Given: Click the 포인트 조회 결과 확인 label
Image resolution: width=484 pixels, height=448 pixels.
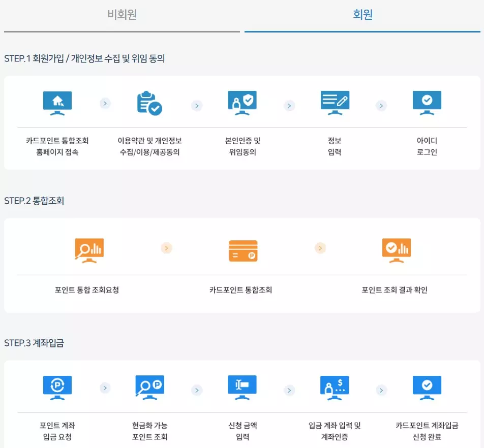Looking at the screenshot, I should pyautogui.click(x=395, y=290).
